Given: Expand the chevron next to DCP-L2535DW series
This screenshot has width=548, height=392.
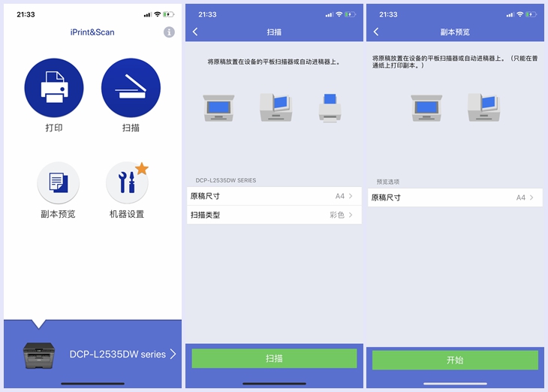Looking at the screenshot, I should click(173, 354).
